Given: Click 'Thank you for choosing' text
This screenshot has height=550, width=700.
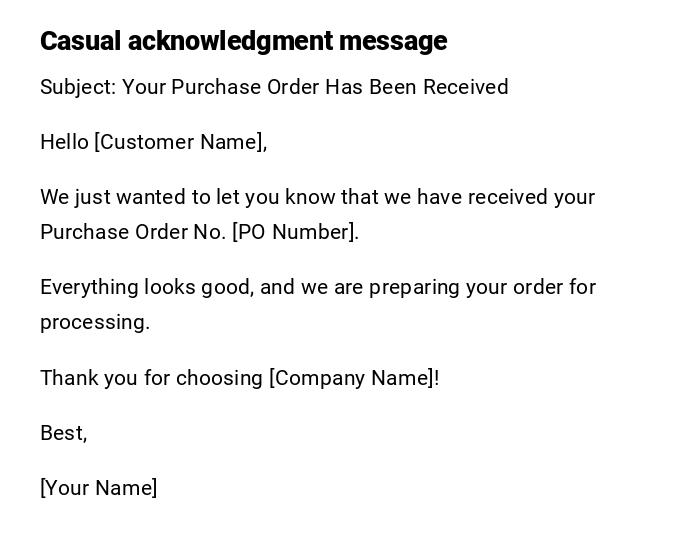Looking at the screenshot, I should 151,378.
